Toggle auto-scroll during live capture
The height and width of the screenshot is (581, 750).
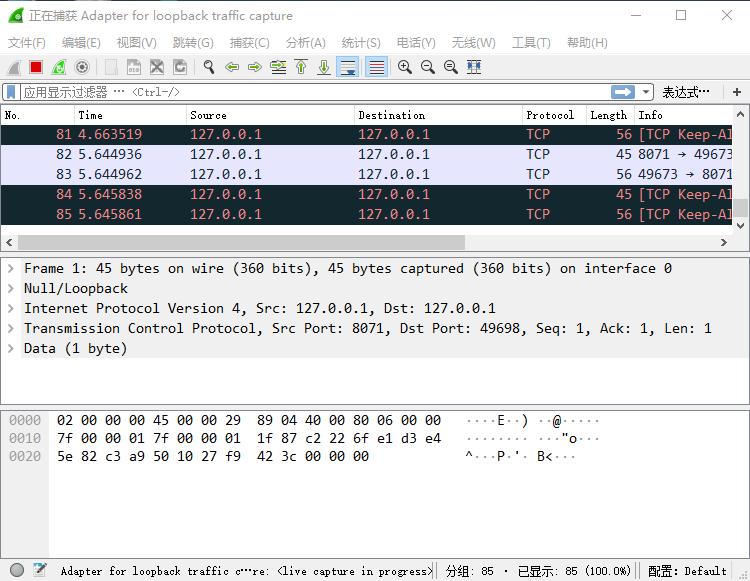pyautogui.click(x=348, y=67)
